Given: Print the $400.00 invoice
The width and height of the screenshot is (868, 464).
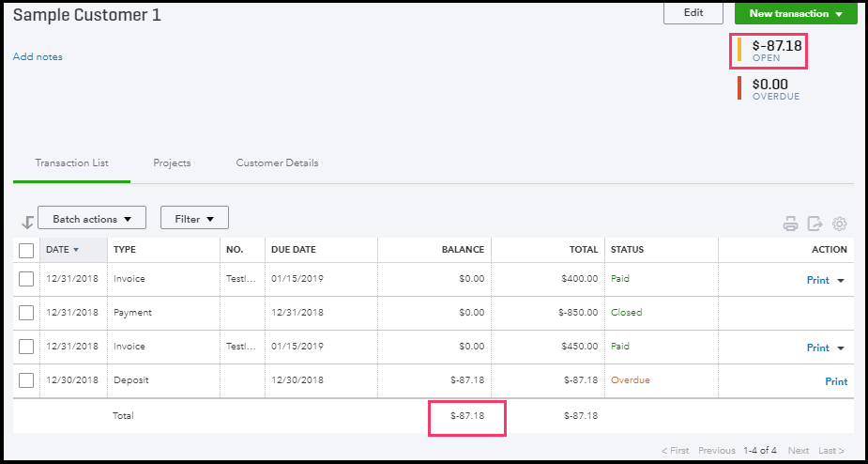Looking at the screenshot, I should (817, 280).
